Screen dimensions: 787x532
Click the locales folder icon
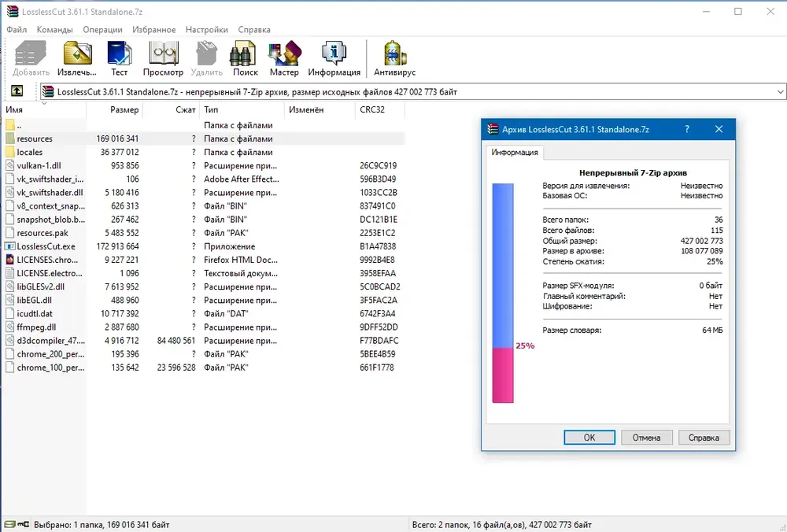coord(9,152)
